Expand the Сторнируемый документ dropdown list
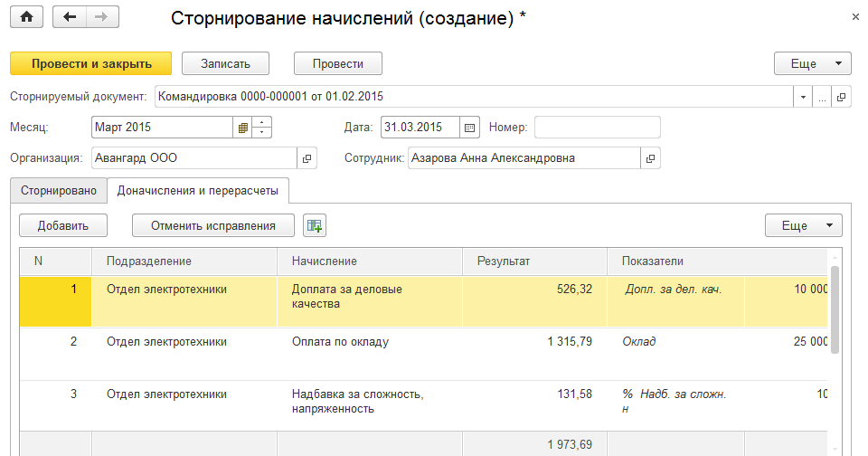Viewport: 868px width, 456px height. click(803, 97)
